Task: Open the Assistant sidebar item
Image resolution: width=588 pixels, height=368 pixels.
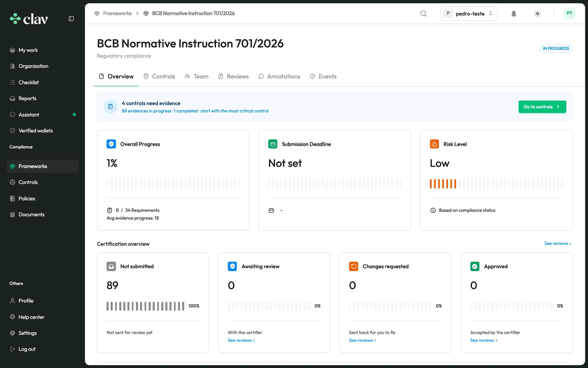Action: 42,115
